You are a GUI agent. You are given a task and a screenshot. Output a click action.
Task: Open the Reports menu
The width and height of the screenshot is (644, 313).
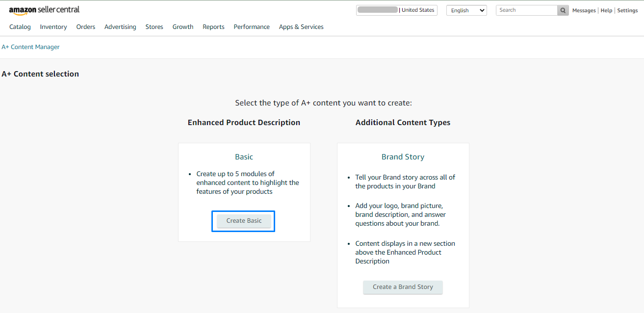pos(213,27)
